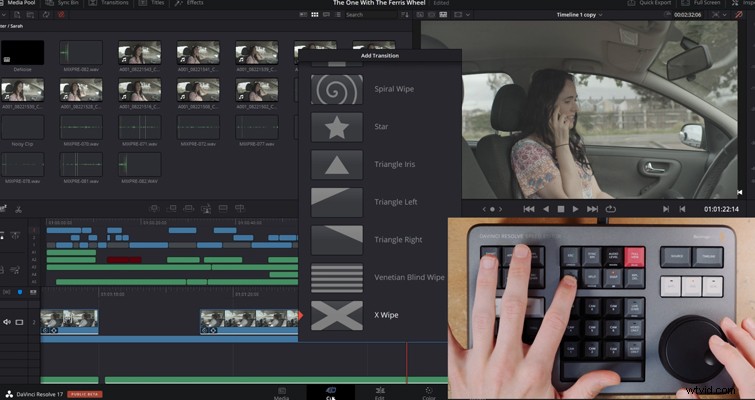
Task: Select the split clip scissors tool
Action: (x=18, y=209)
